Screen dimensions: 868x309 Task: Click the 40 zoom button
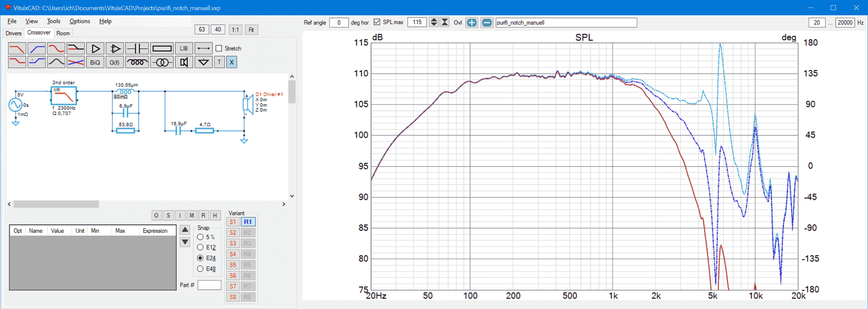218,29
